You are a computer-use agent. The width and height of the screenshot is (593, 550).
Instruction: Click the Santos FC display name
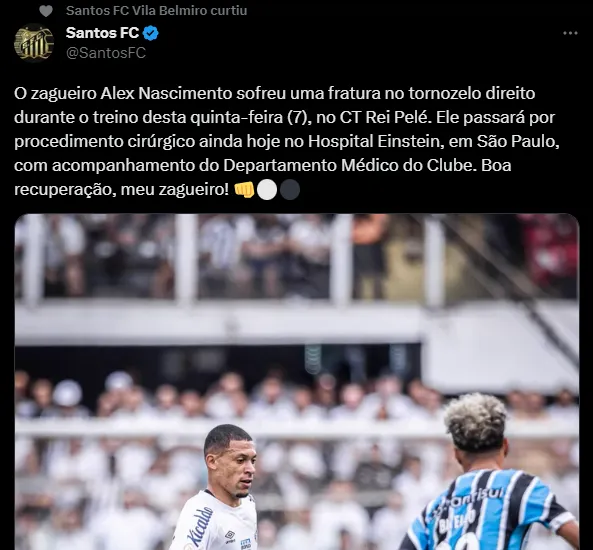click(x=102, y=33)
